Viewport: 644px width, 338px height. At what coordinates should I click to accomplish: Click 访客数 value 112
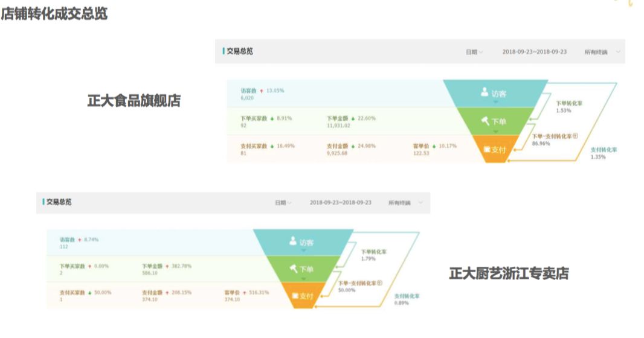point(63,246)
